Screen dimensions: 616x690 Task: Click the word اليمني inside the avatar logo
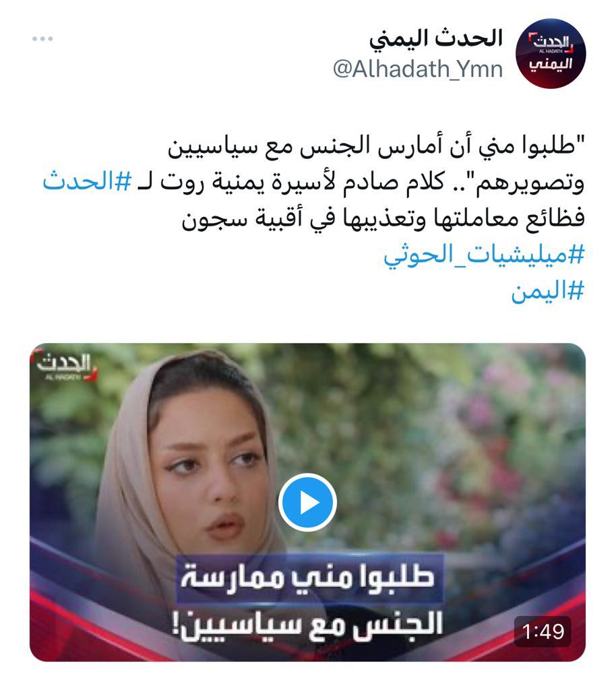550,64
